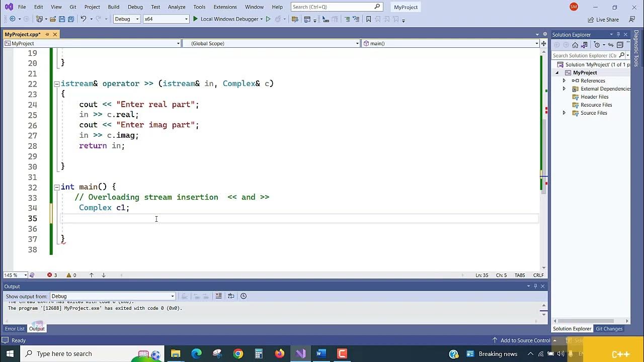Viewport: 644px width, 362px height.
Task: Open the File menu
Action: click(x=22, y=7)
